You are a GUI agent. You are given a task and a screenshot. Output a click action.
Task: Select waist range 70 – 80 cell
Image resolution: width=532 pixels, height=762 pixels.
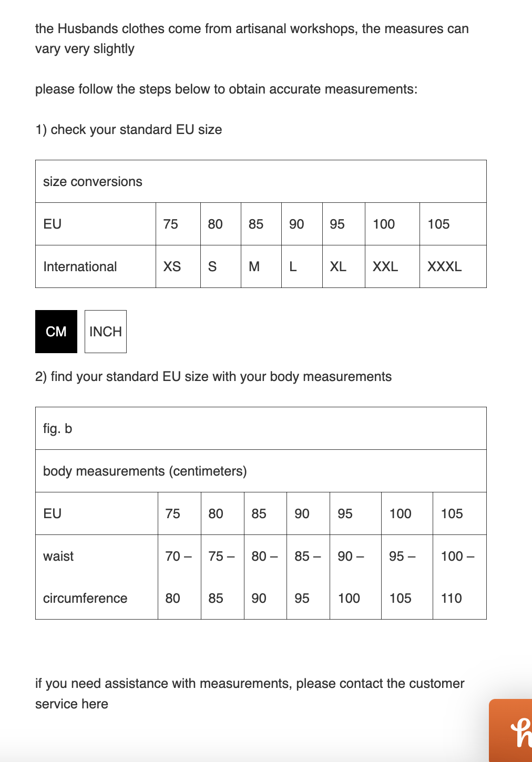(x=179, y=577)
